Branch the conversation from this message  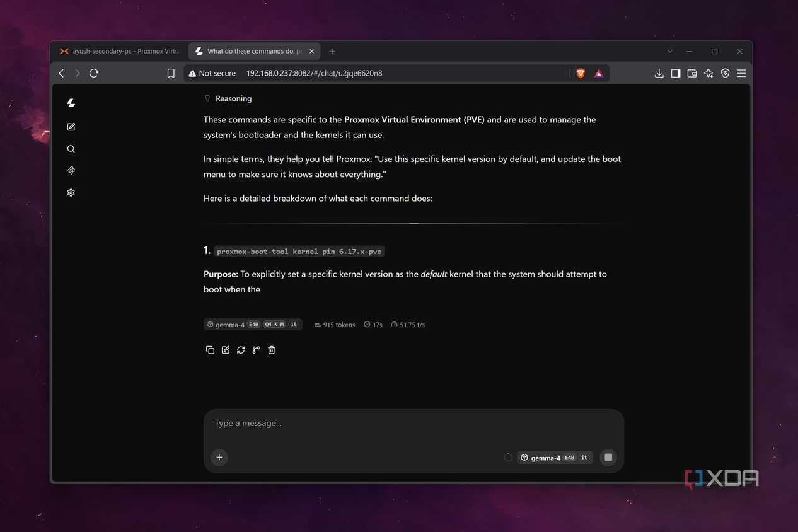tap(256, 350)
